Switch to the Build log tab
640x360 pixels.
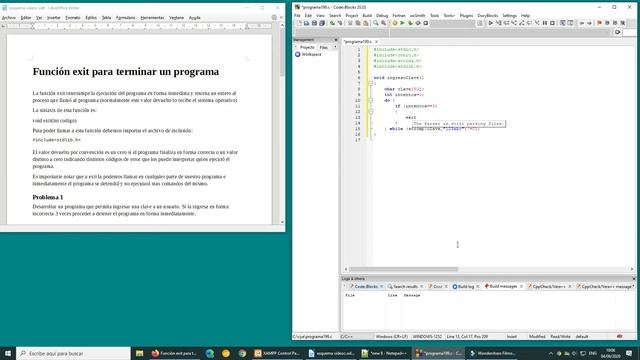(466, 287)
